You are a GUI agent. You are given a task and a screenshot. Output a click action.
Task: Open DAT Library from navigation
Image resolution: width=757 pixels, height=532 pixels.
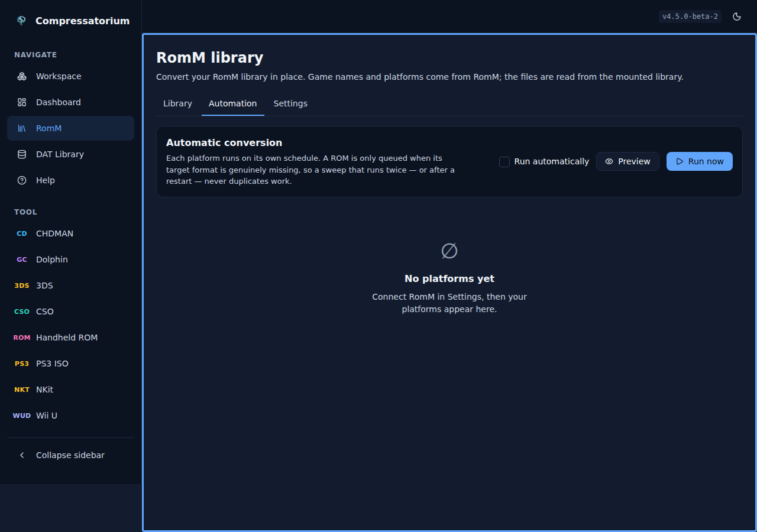click(60, 154)
